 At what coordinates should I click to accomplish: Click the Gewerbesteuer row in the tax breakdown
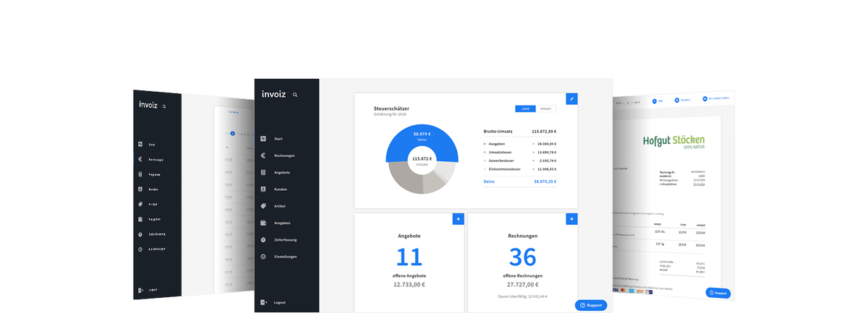[x=520, y=162]
